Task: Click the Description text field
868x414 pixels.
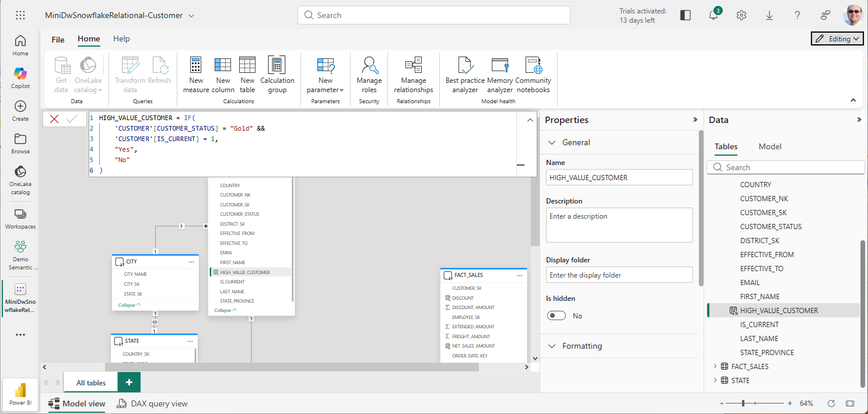Action: (619, 224)
